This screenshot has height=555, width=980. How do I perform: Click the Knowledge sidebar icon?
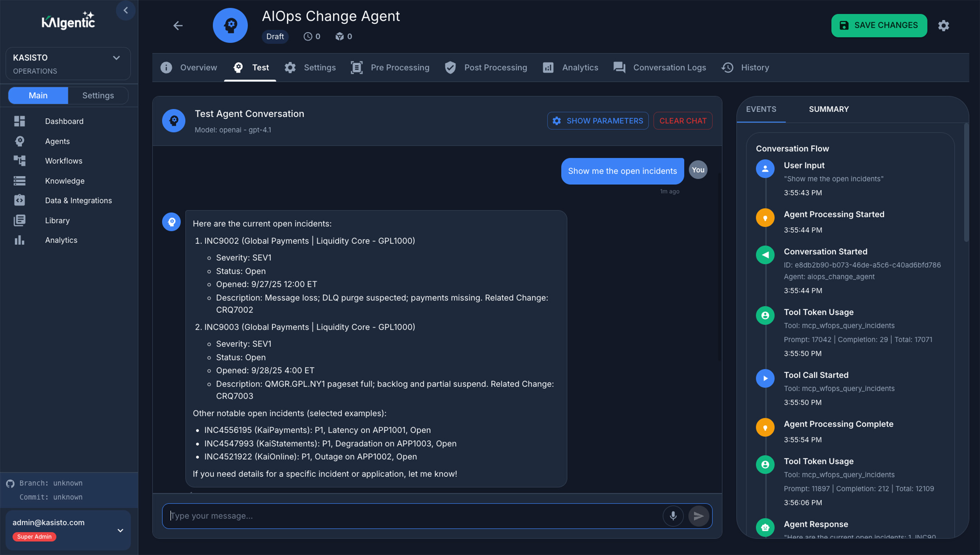(20, 181)
